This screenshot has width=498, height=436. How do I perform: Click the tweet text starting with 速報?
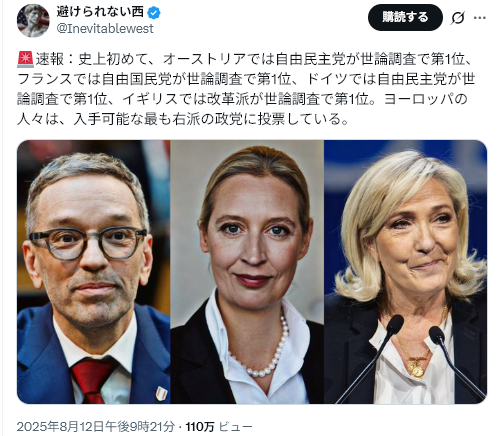pyautogui.click(x=247, y=89)
